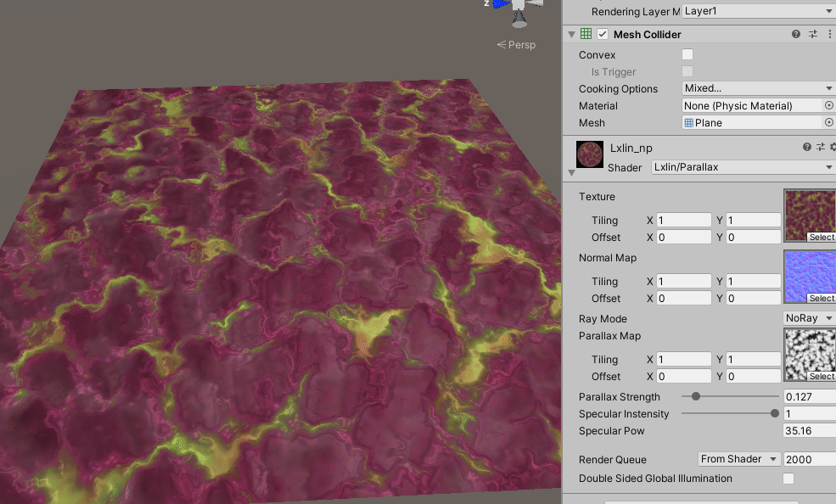
Task: Open the Ray Mode NoRay dropdown
Action: tap(809, 318)
